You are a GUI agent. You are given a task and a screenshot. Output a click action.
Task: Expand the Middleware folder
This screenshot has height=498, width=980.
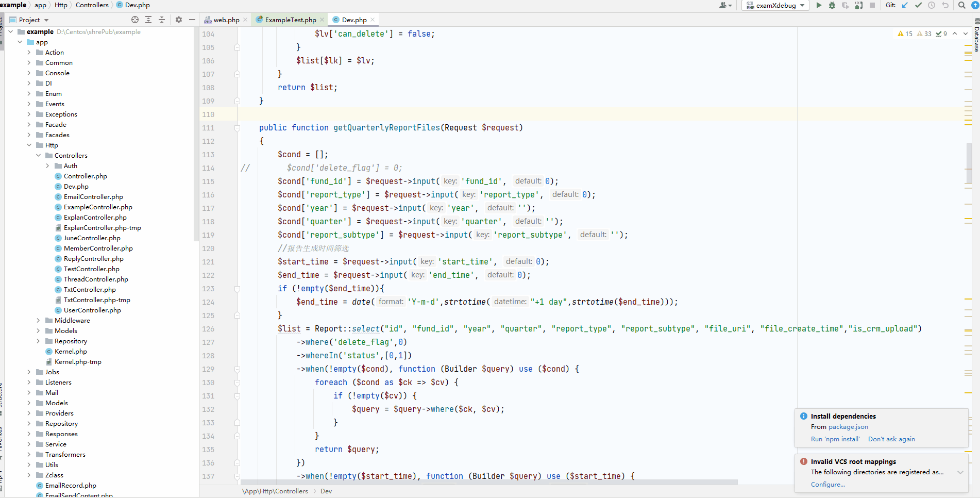click(39, 321)
